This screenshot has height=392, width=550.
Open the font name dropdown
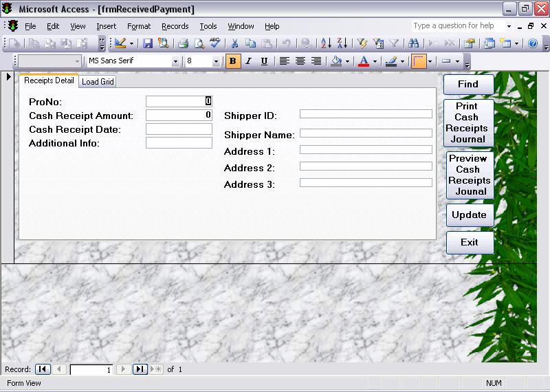(175, 61)
